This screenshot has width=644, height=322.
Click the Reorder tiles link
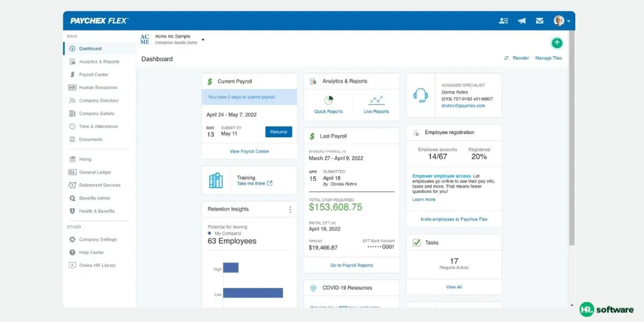(516, 58)
